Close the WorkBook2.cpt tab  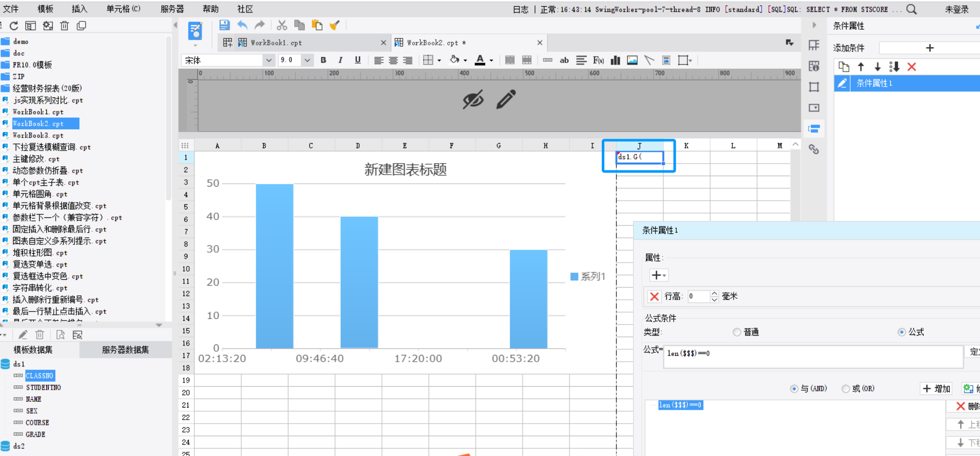540,43
